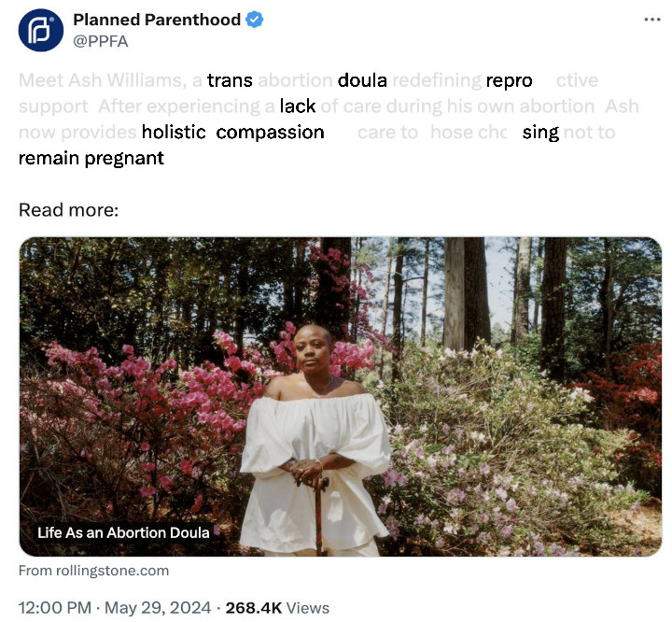
Task: Open the Rolling Stone article preview image
Action: click(340, 392)
